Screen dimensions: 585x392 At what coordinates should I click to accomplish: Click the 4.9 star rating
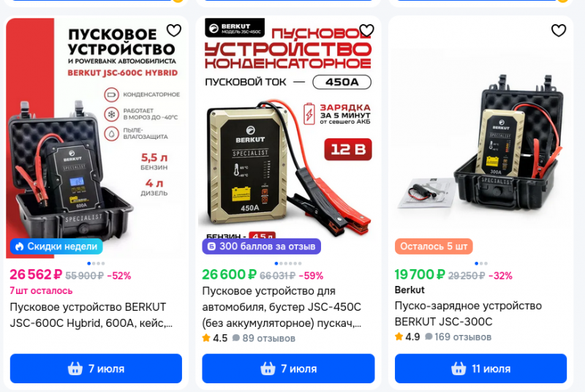[x=407, y=337]
